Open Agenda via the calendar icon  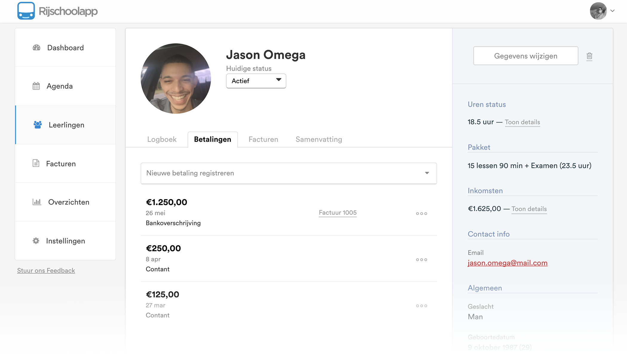36,86
